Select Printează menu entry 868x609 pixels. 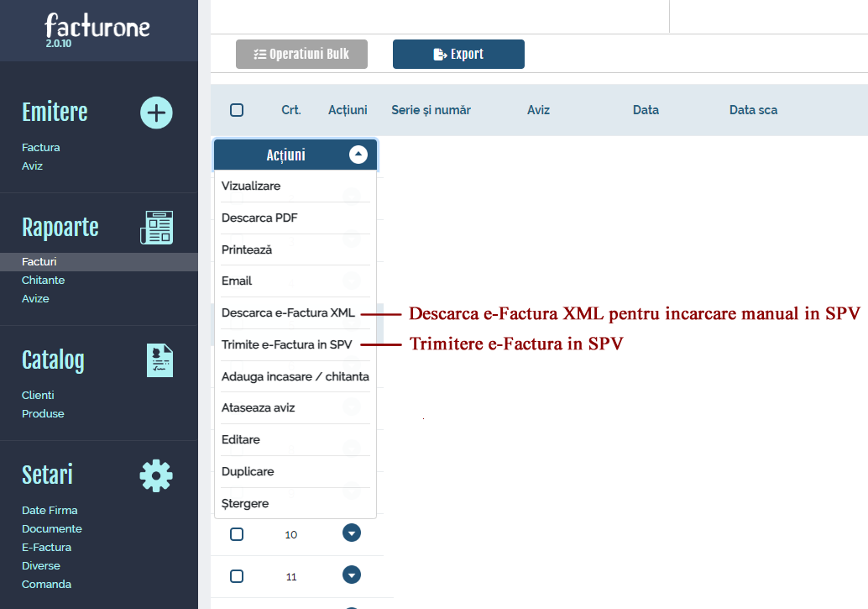coord(295,249)
